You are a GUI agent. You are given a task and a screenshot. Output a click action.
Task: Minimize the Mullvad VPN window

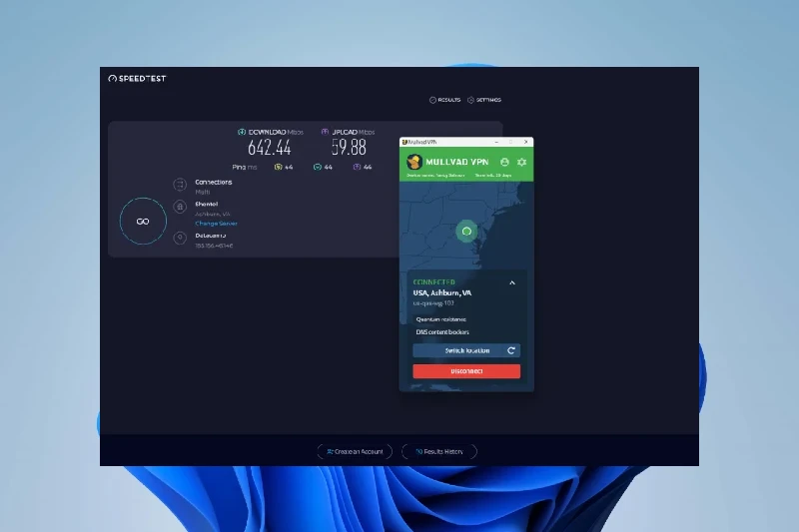pos(496,142)
